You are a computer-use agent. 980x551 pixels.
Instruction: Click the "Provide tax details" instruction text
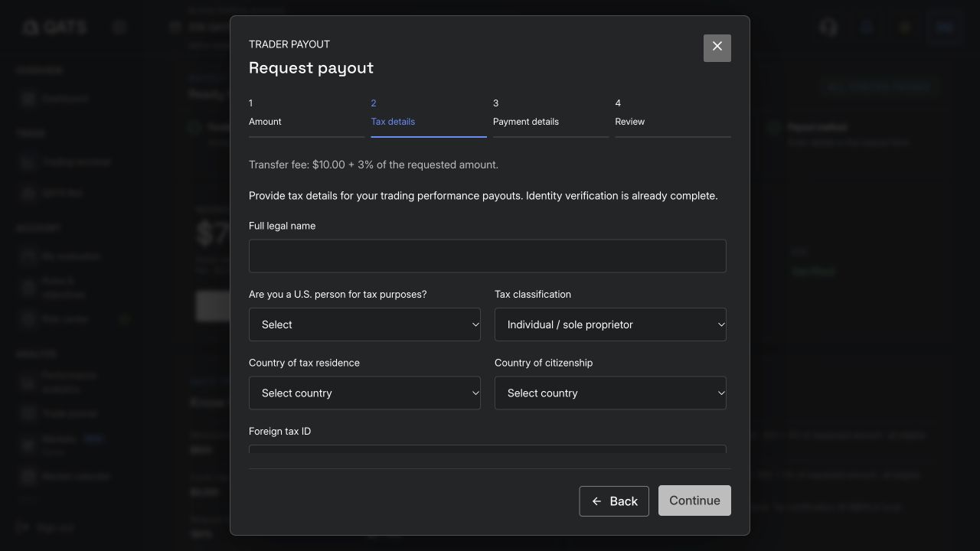click(483, 196)
